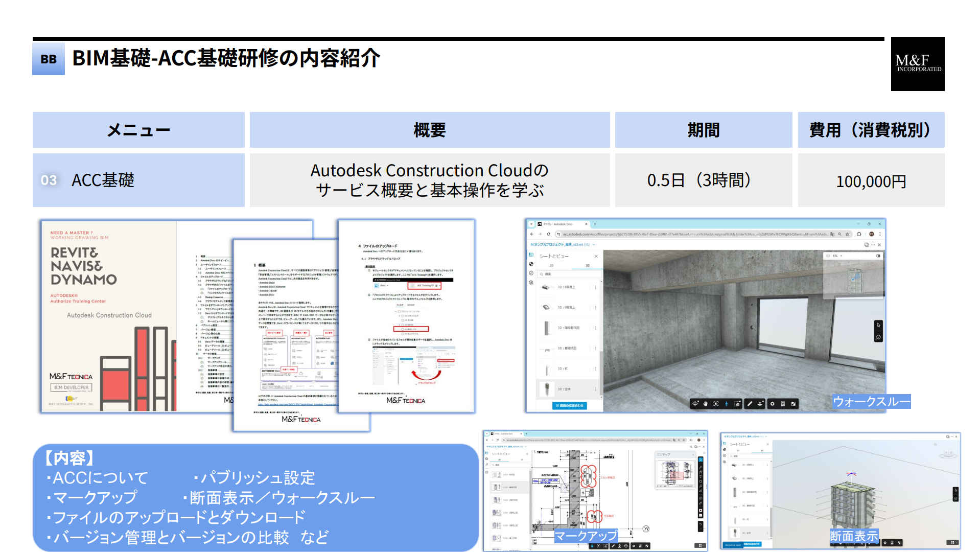
Task: Switch to 2D tab in walkthrough Sheets panel
Action: pyautogui.click(x=551, y=265)
